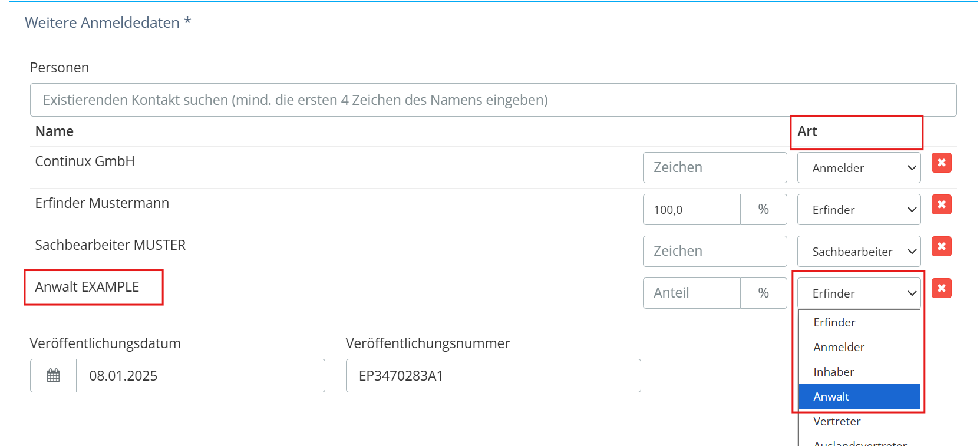
Task: Open the Art dropdown for Continux GmbH
Action: (859, 168)
